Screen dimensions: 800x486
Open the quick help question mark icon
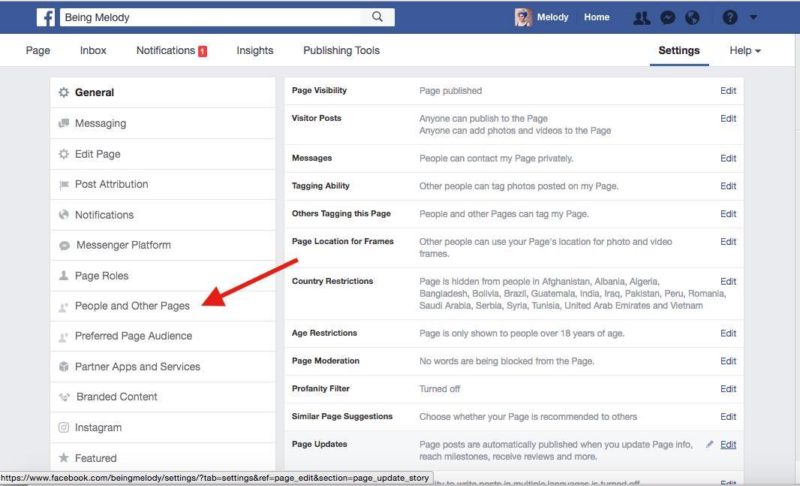point(730,17)
